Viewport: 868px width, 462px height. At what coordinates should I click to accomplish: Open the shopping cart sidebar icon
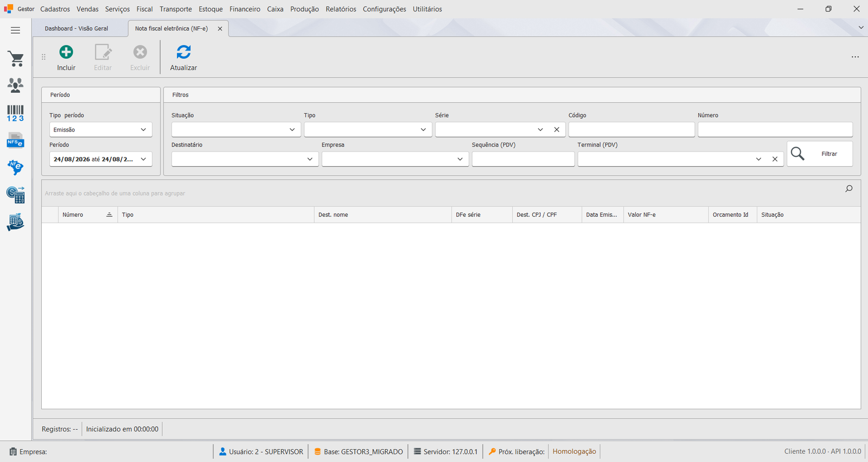point(16,59)
